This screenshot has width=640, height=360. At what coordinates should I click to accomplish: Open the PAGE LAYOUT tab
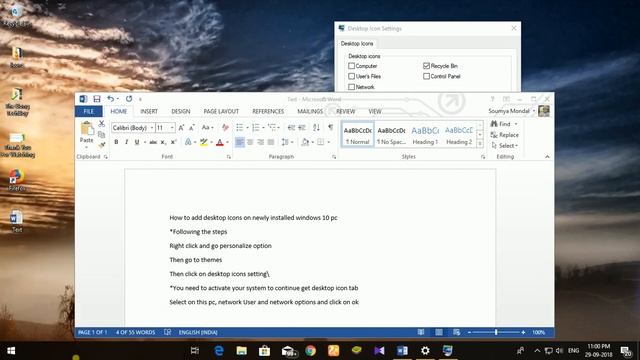pos(221,111)
